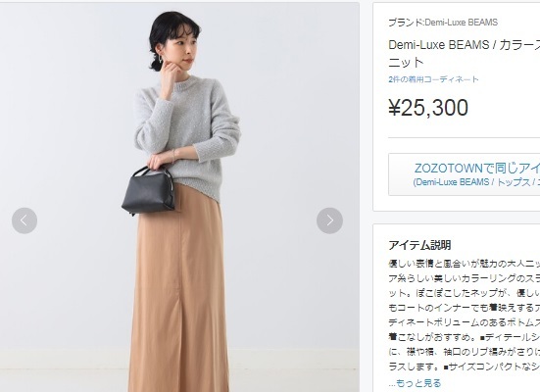Click the divider line below the price
Viewport: 540px width, 392px height.
pyautogui.click(x=465, y=138)
